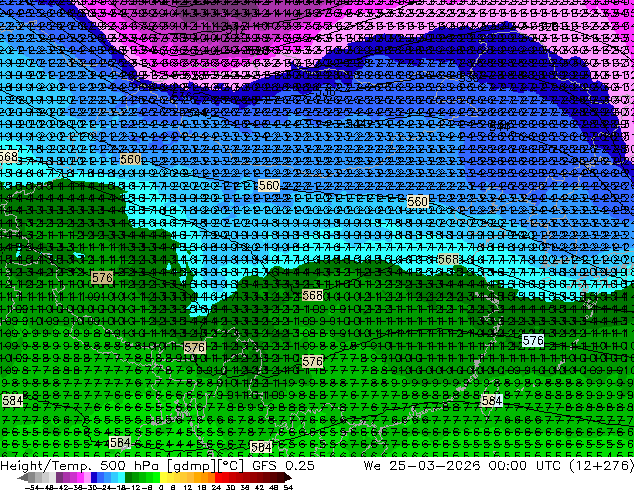Click the '568' contour label at the left map edge
This screenshot has width=634, height=490.
[x=8, y=156]
